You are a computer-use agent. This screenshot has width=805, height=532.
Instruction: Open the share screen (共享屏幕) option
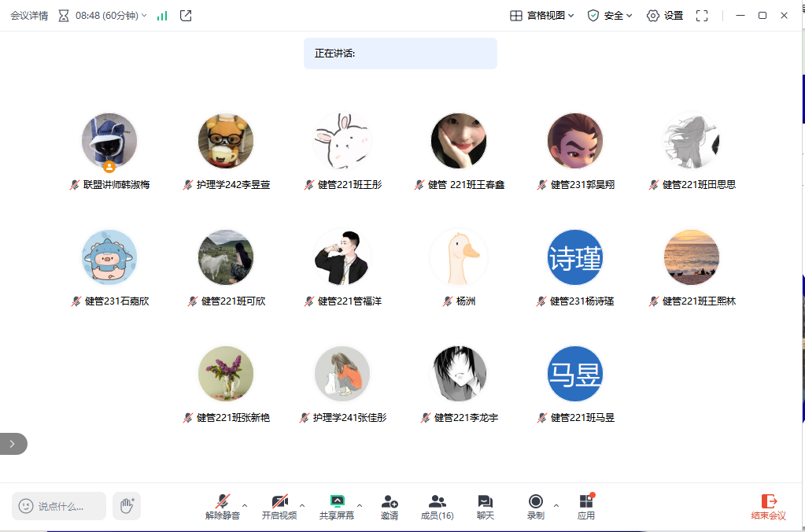pyautogui.click(x=337, y=506)
